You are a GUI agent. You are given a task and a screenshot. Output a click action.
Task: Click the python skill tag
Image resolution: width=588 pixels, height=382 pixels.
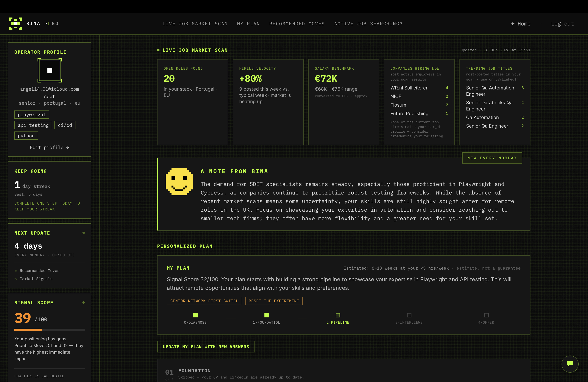[26, 136]
